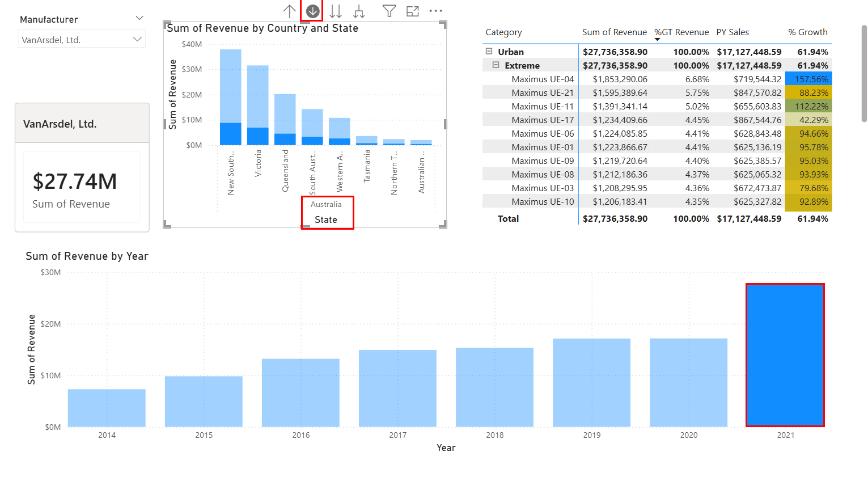The width and height of the screenshot is (868, 477).
Task: Open the visual's filter icon
Action: (x=389, y=11)
